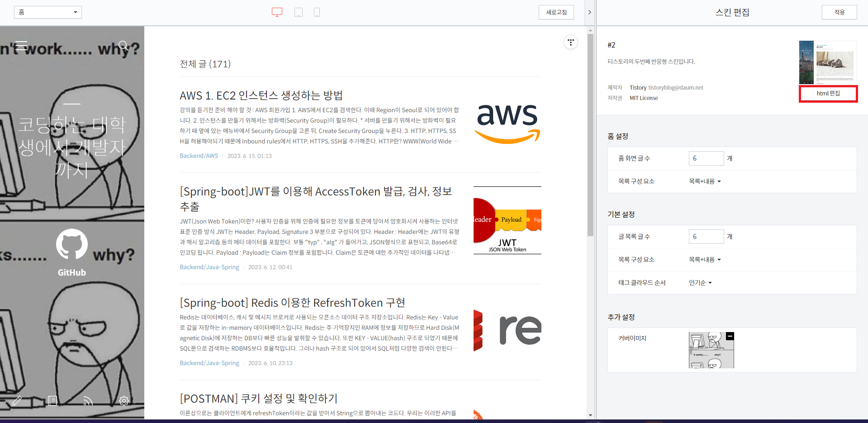Open the gear settings icon in sidebar
The height and width of the screenshot is (423, 868).
(123, 401)
